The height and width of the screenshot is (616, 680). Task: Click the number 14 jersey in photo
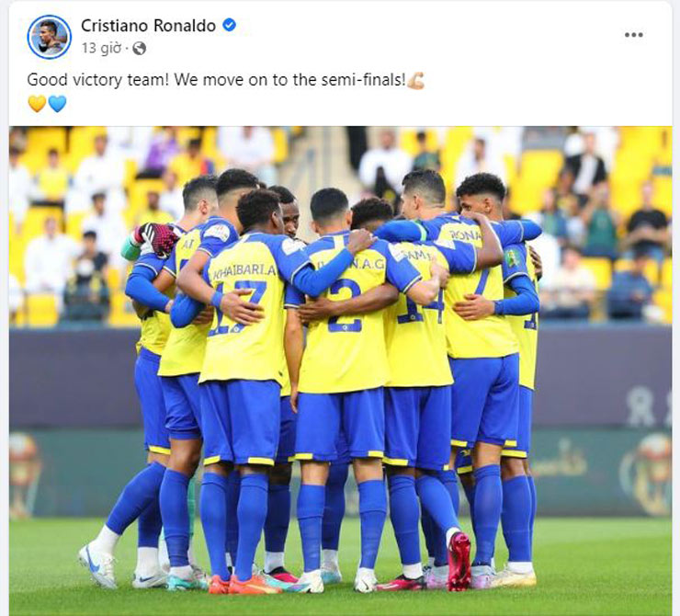419,314
